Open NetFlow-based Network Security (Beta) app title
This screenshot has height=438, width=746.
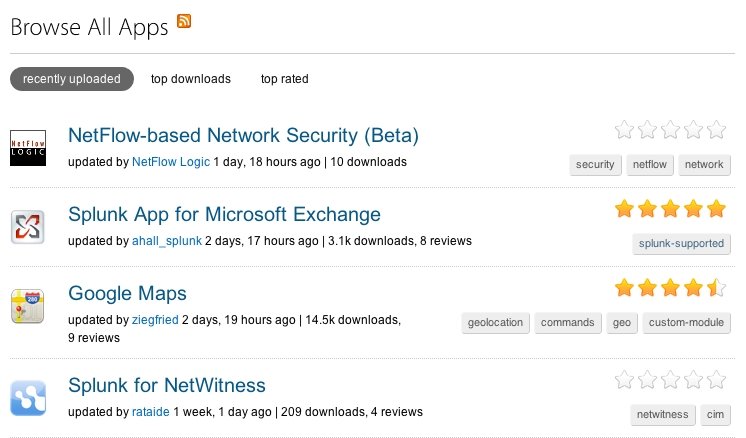[x=243, y=136]
